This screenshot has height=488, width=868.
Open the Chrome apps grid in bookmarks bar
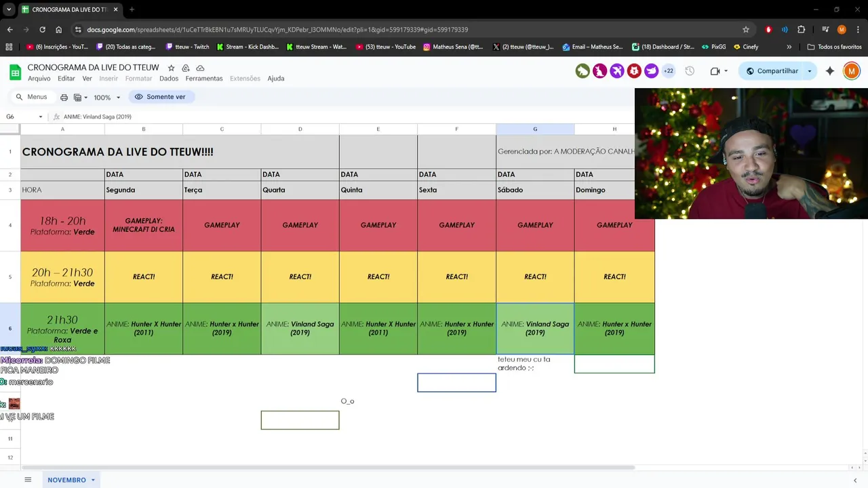click(x=9, y=47)
